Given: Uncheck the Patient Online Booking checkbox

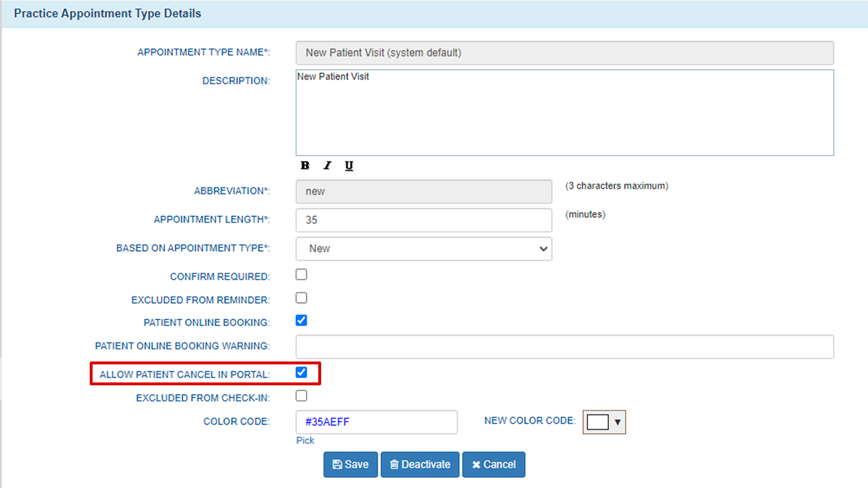Looking at the screenshot, I should coord(302,320).
